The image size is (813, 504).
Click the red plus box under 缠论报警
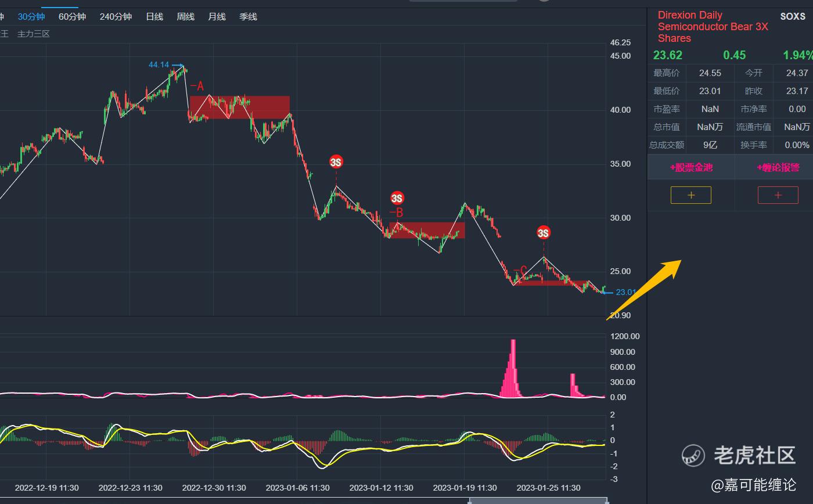pyautogui.click(x=778, y=195)
